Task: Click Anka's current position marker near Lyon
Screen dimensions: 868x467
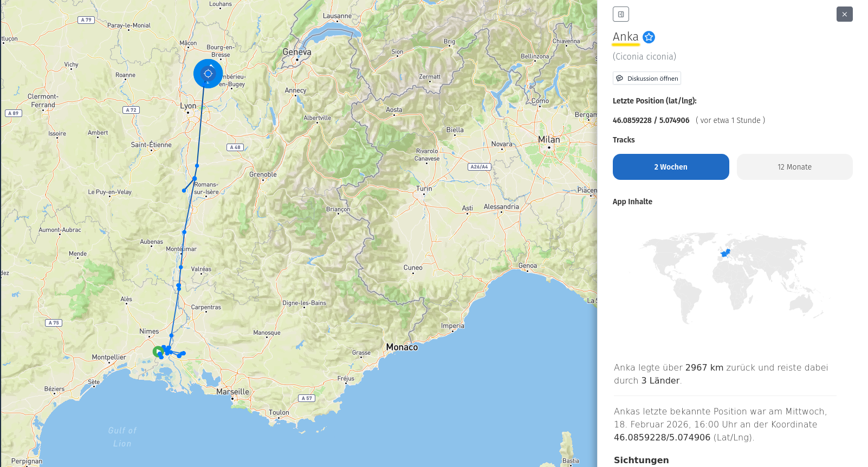Action: tap(208, 74)
